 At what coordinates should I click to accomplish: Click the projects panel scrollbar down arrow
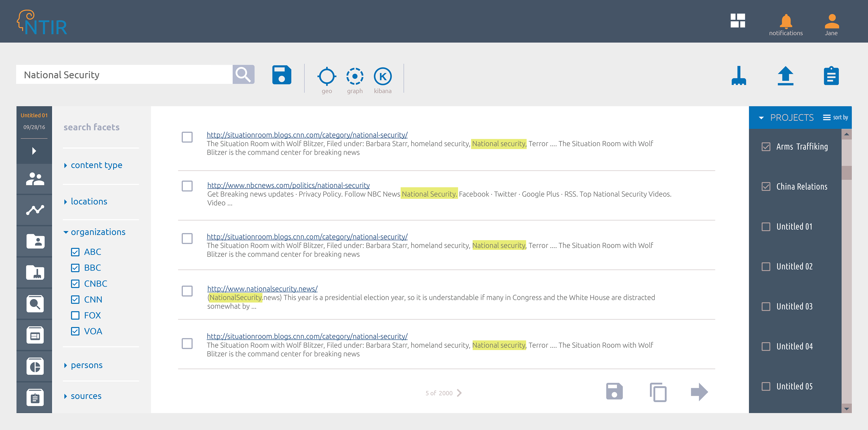846,408
